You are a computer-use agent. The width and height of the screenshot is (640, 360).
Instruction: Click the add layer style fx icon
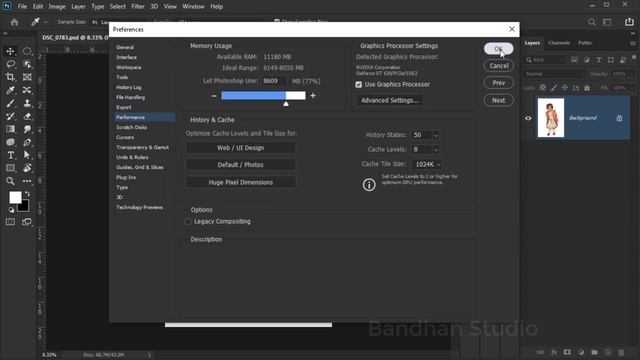pyautogui.click(x=554, y=352)
